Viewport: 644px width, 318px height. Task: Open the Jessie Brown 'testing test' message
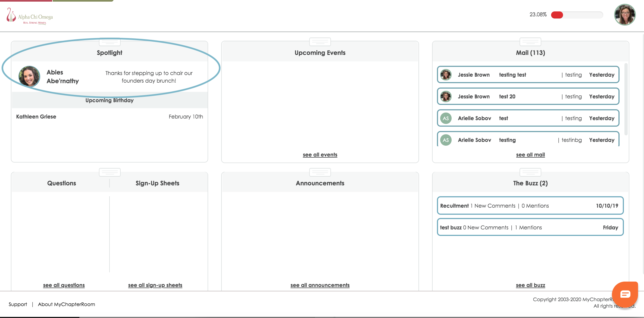tap(528, 75)
